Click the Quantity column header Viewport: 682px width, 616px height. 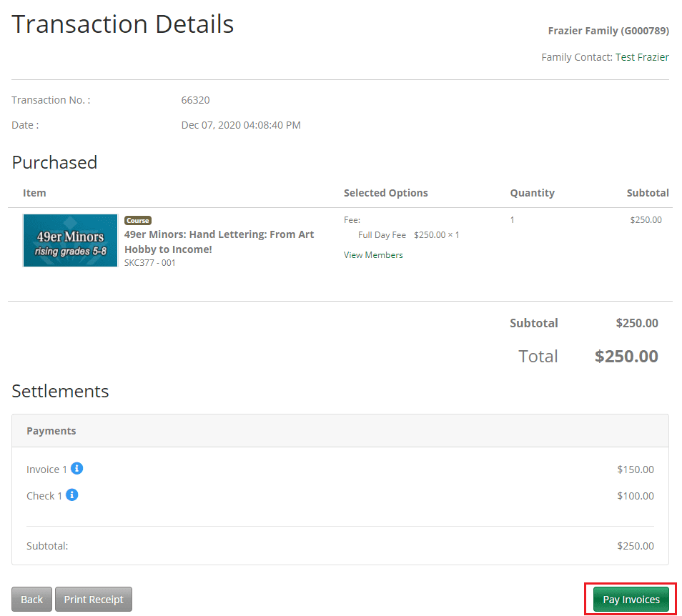click(532, 193)
